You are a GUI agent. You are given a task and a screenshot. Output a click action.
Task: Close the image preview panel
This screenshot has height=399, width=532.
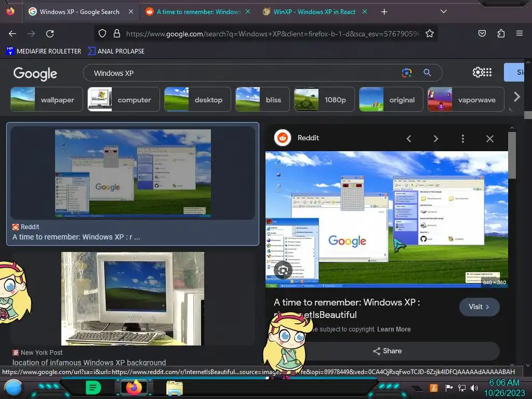489,138
